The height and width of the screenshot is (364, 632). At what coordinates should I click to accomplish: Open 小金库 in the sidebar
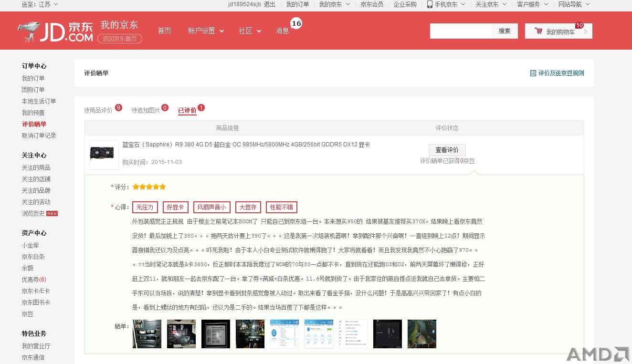[30, 245]
